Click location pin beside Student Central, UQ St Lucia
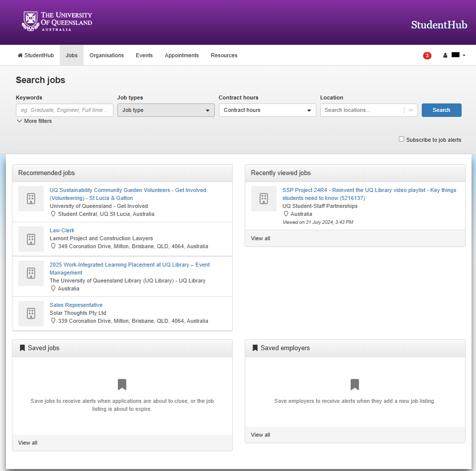The height and width of the screenshot is (471, 476). pyautogui.click(x=53, y=214)
